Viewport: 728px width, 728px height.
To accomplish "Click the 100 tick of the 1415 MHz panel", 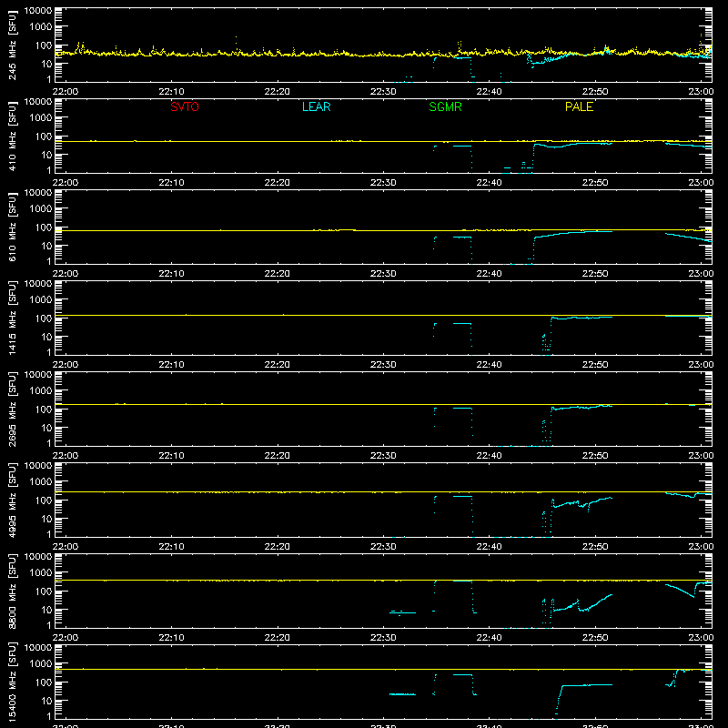I will point(44,318).
